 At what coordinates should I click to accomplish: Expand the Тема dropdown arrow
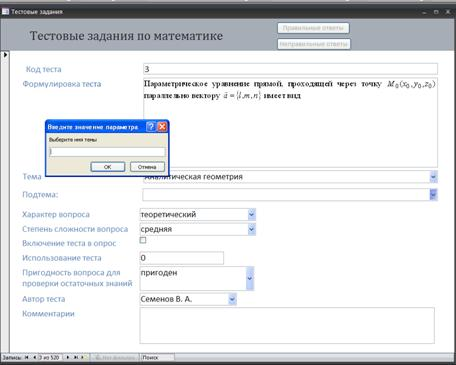click(x=433, y=177)
